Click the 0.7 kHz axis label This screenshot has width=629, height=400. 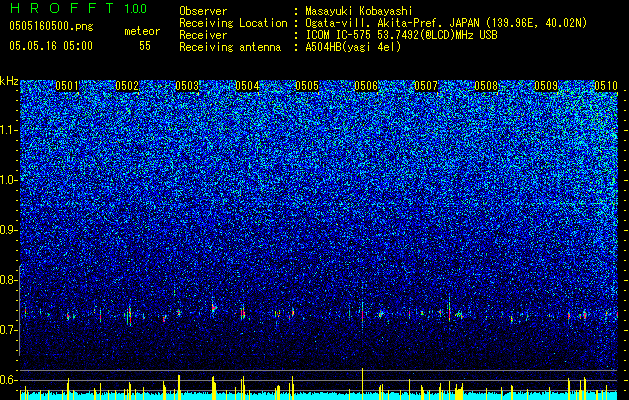[8, 330]
